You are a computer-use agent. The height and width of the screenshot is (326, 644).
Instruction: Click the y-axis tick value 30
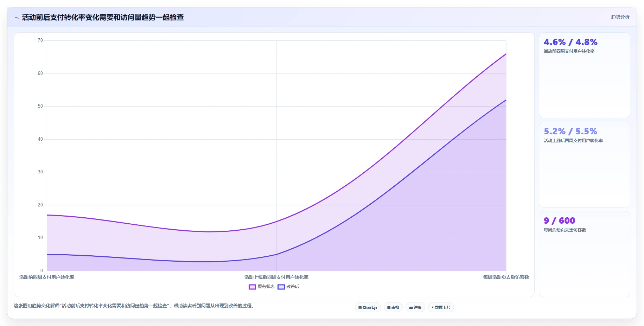point(40,172)
